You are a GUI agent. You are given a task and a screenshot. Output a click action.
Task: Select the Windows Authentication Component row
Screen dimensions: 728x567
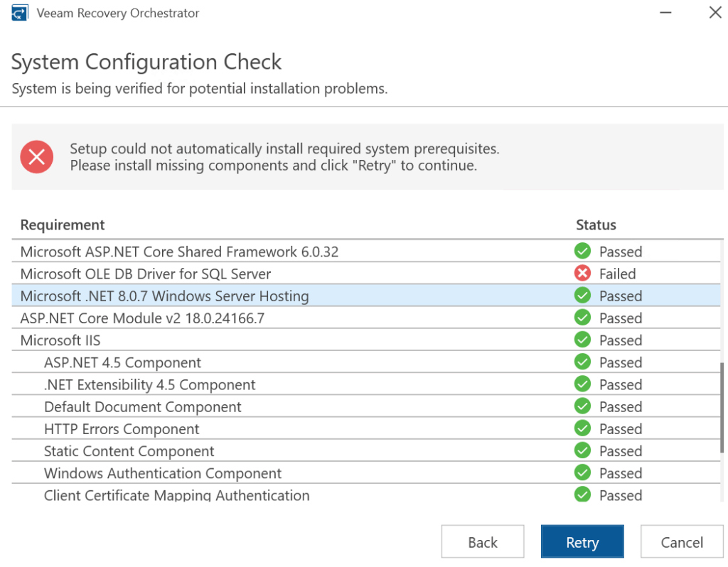366,472
